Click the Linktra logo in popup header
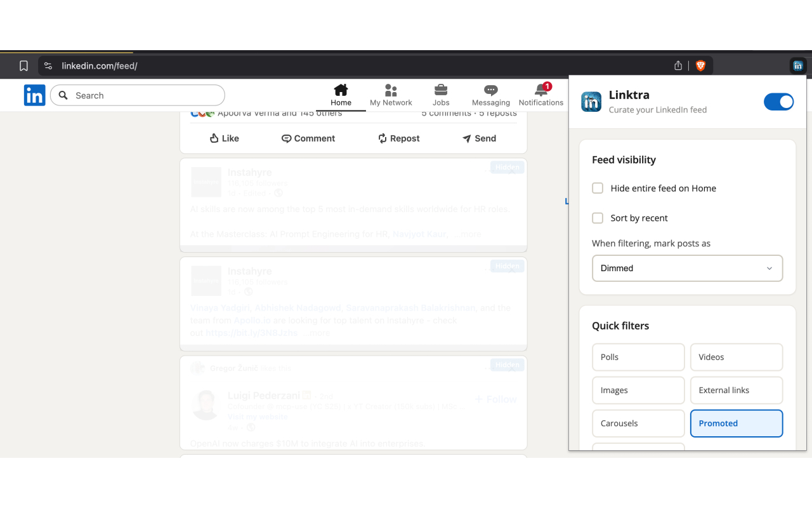 click(x=591, y=102)
